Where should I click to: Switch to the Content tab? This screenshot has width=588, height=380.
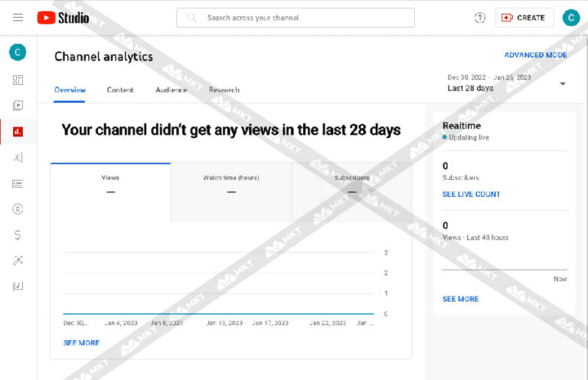(120, 90)
